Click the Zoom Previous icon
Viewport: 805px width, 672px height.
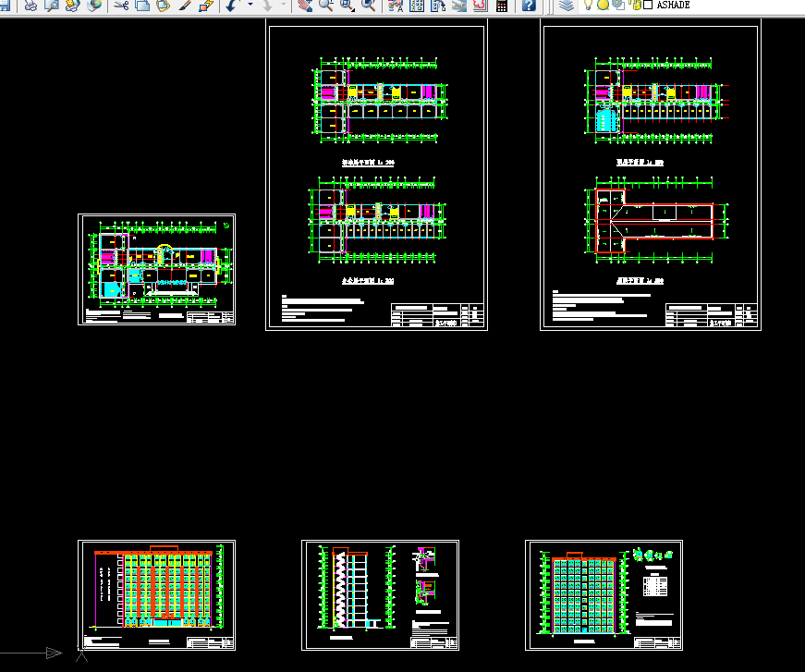click(368, 6)
